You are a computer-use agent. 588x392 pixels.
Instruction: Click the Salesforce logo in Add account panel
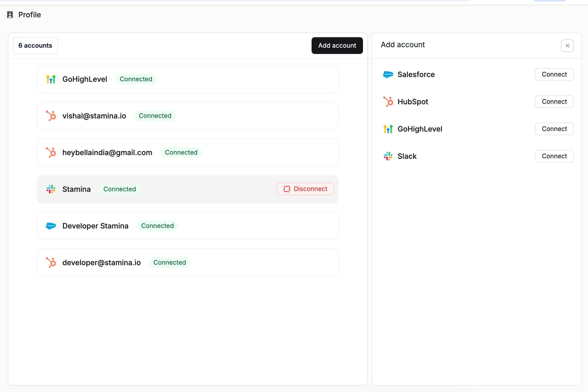point(388,74)
